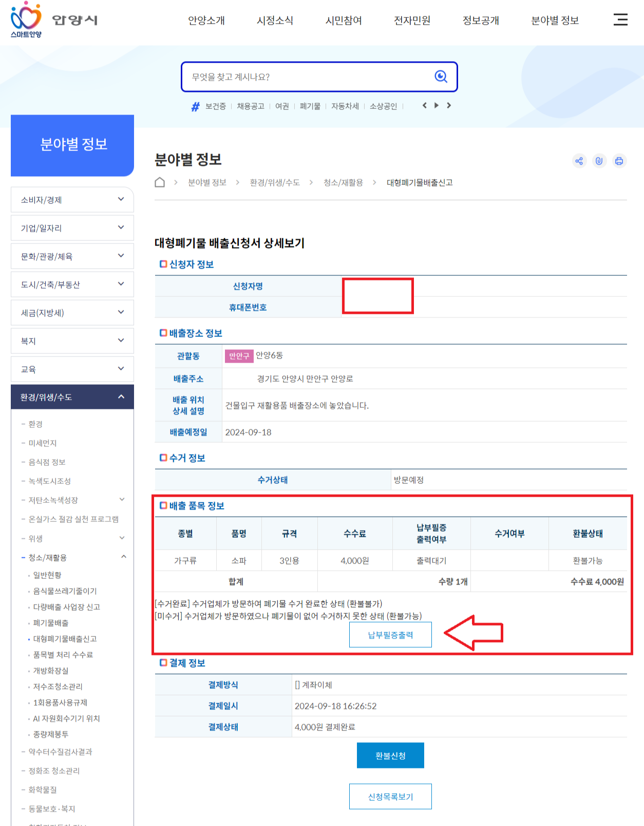Open the AI 자원회수기기 위치 item
644x826 pixels.
67,719
